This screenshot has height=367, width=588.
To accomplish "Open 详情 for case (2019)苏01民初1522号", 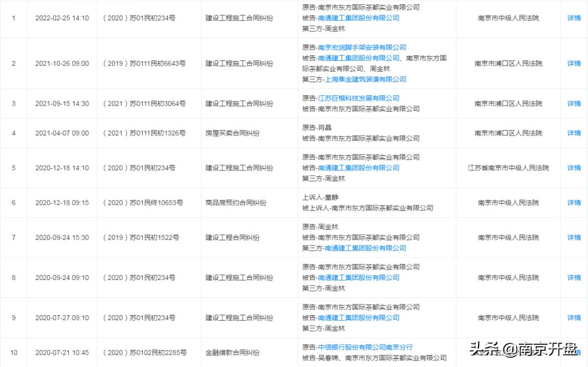I will [x=573, y=237].
